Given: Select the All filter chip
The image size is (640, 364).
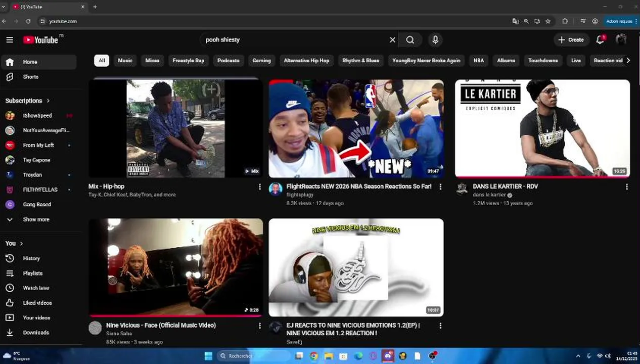Looking at the screenshot, I should pos(102,61).
